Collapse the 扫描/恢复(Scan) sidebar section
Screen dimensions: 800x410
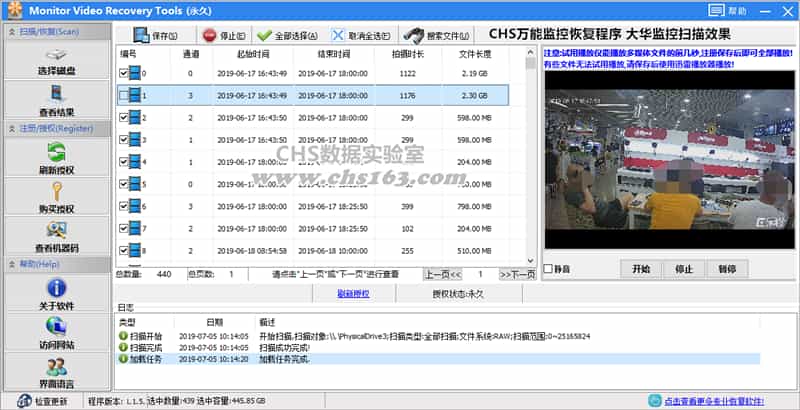click(12, 32)
